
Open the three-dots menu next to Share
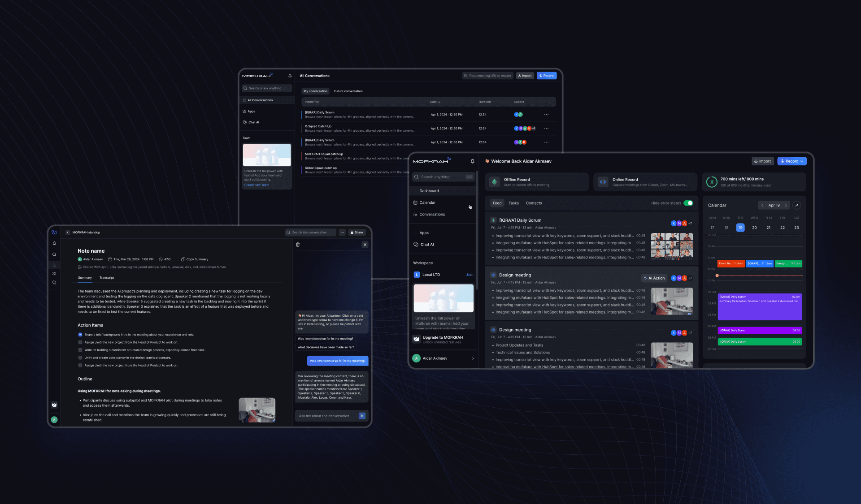click(x=342, y=233)
